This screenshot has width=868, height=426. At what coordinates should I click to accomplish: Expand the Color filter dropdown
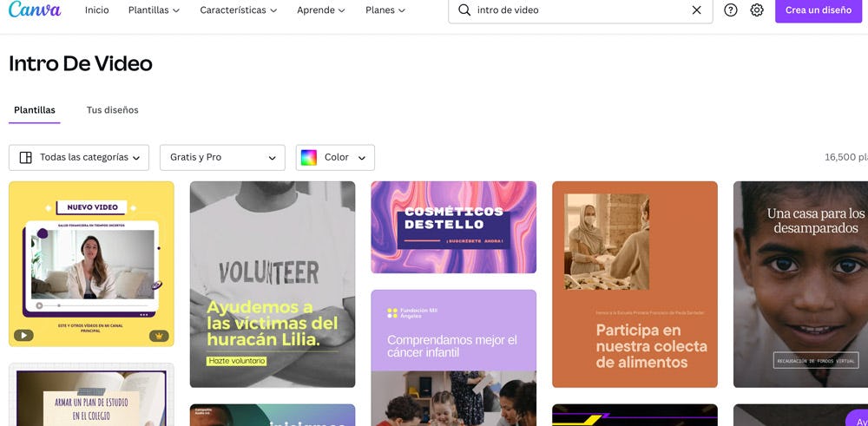point(361,158)
